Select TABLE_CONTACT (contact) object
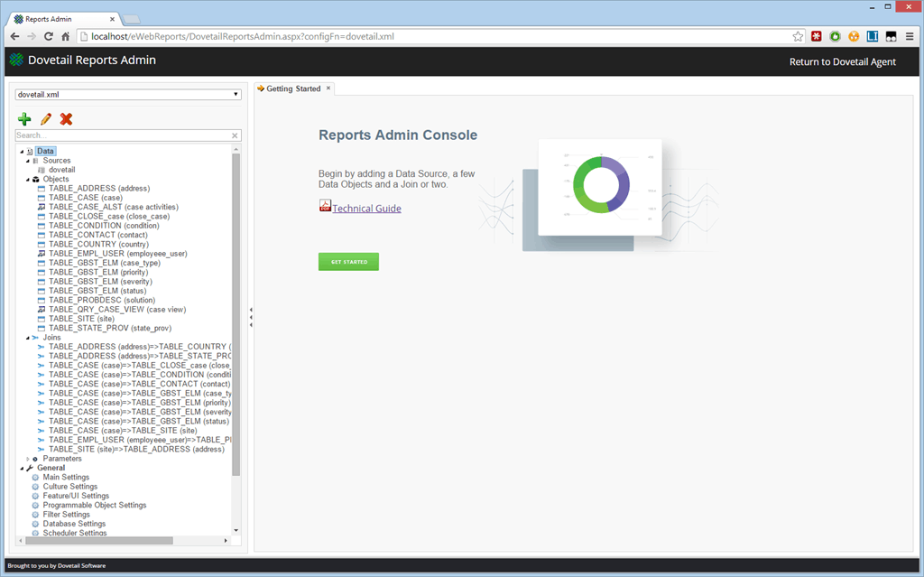Screen dimensions: 924x577 tap(97, 235)
